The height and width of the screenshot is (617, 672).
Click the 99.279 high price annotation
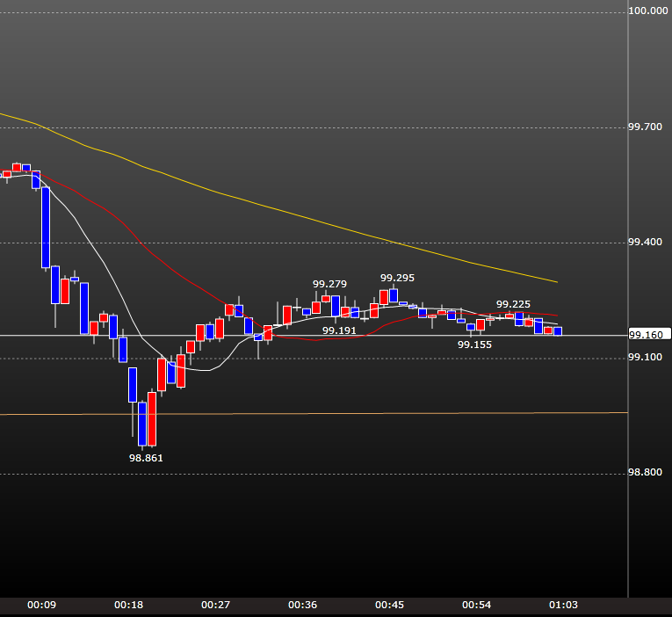[329, 284]
